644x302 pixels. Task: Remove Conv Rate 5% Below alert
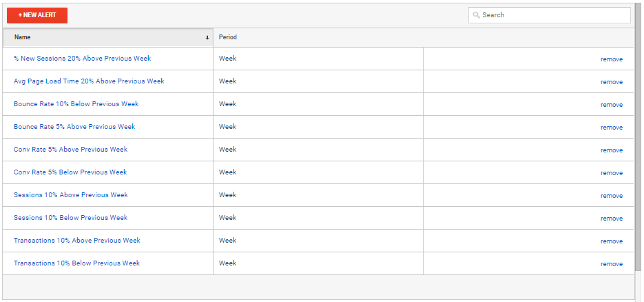click(611, 173)
